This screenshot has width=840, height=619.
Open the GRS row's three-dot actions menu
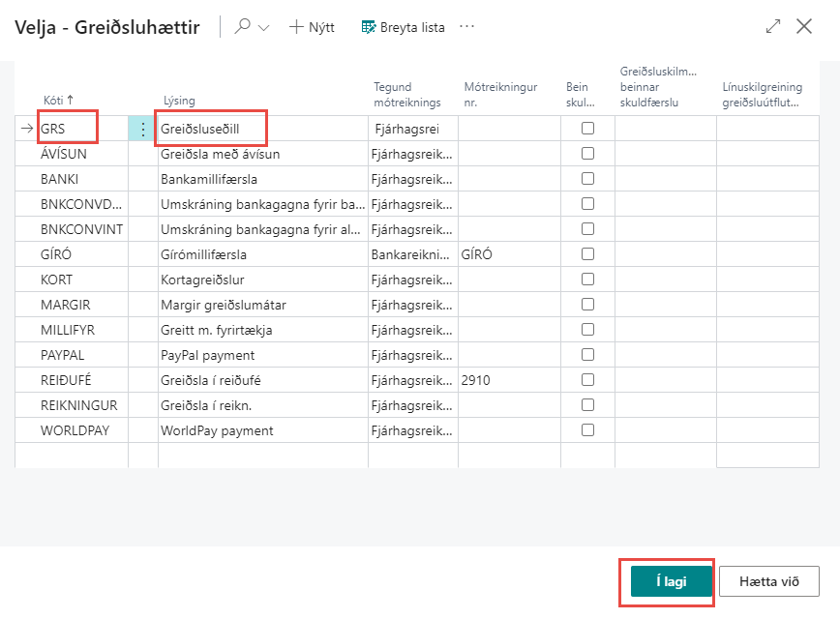pyautogui.click(x=143, y=128)
